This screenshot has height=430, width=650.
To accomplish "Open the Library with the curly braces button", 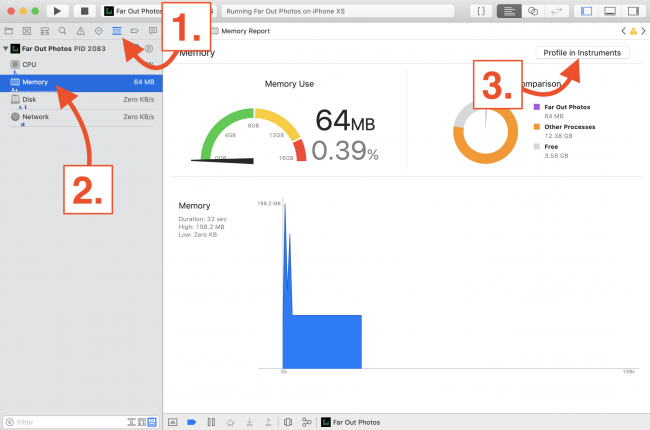I will 481,11.
